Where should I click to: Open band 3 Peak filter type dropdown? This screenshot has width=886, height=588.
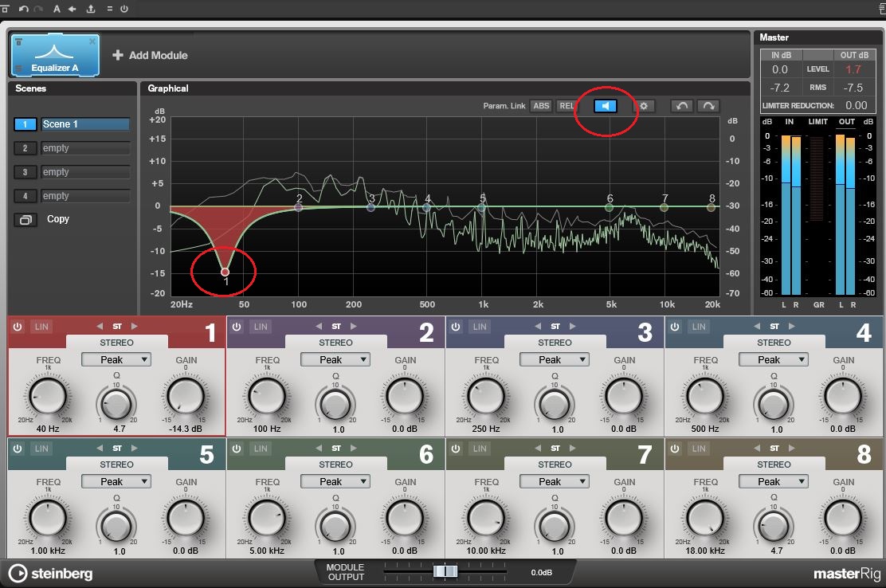555,360
